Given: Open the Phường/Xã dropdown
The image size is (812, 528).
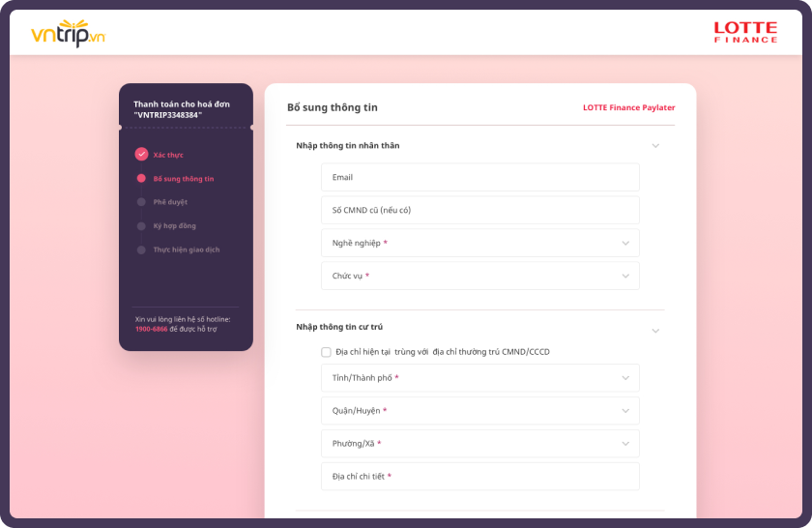Looking at the screenshot, I should (x=480, y=444).
